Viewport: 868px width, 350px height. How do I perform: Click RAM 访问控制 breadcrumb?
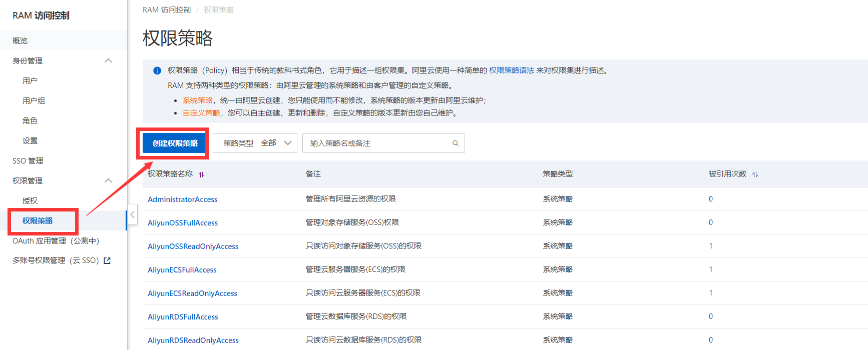pyautogui.click(x=167, y=9)
